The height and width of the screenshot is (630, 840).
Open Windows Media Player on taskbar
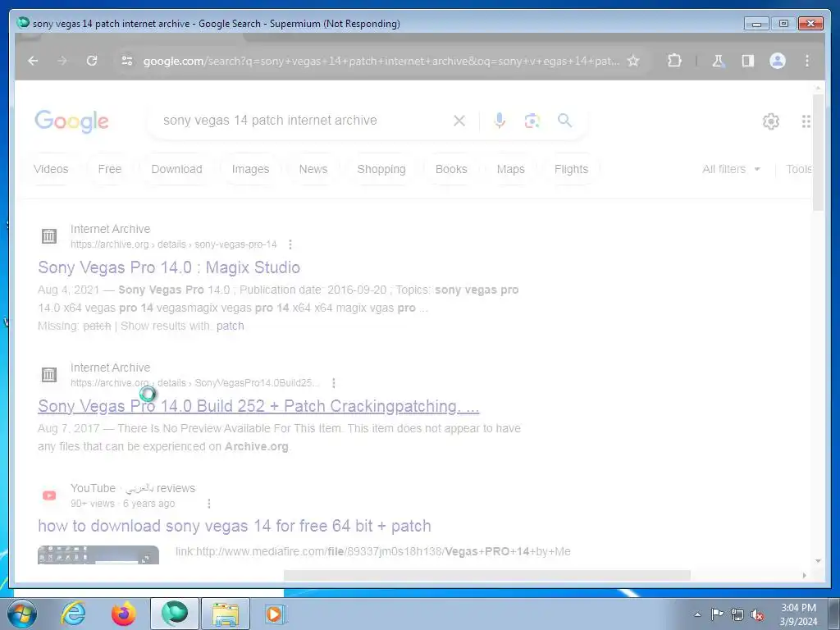(275, 614)
